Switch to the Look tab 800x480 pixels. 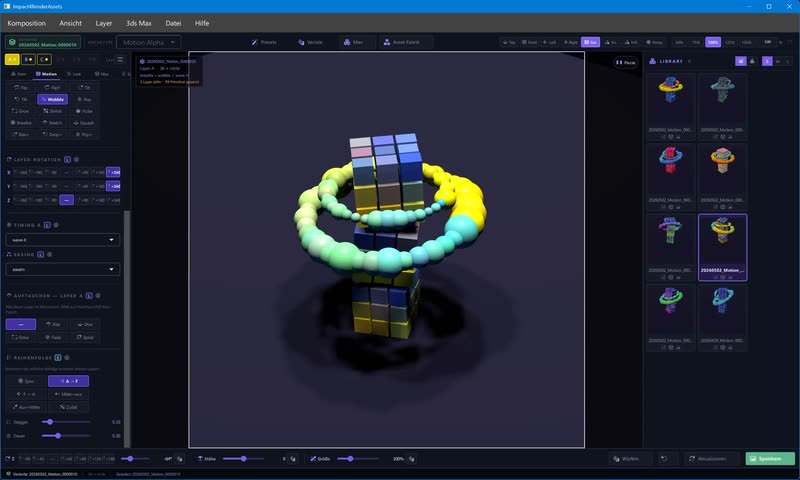(x=74, y=74)
